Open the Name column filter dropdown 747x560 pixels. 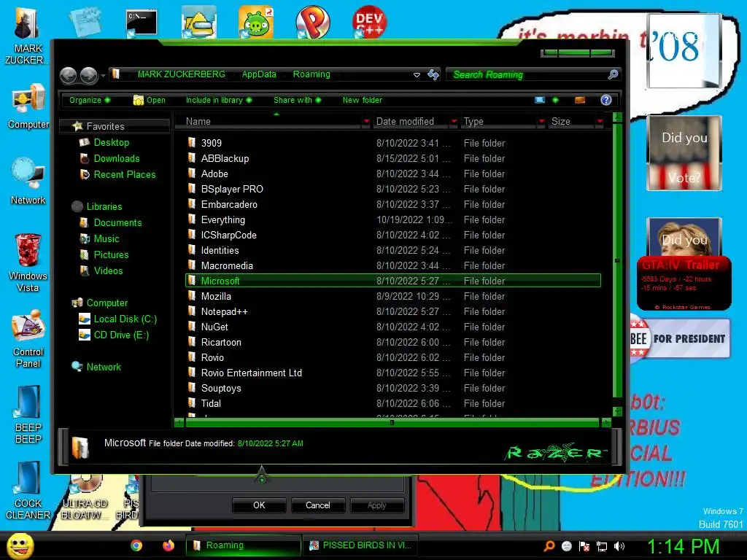pos(366,122)
